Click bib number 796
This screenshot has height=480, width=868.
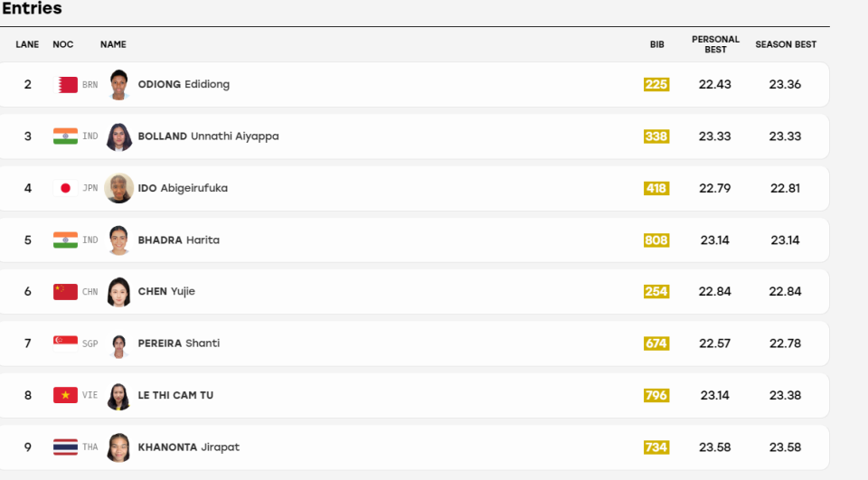656,395
